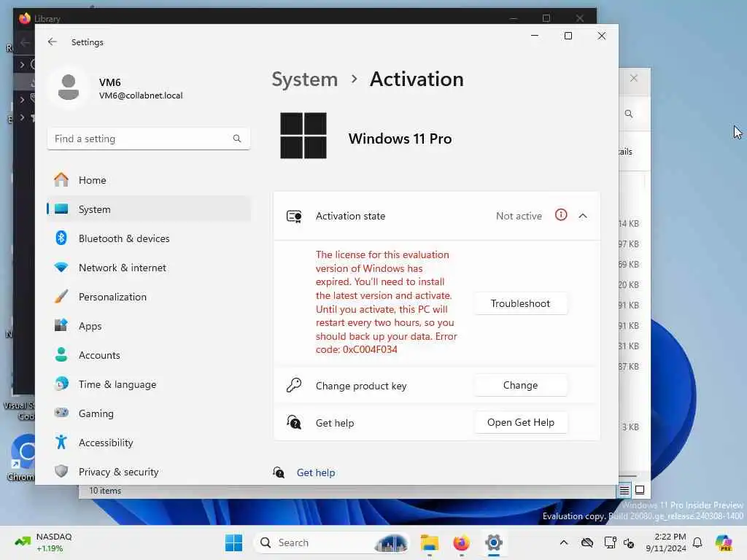
Task: Click the Personalization paintbrush icon
Action: pos(61,296)
